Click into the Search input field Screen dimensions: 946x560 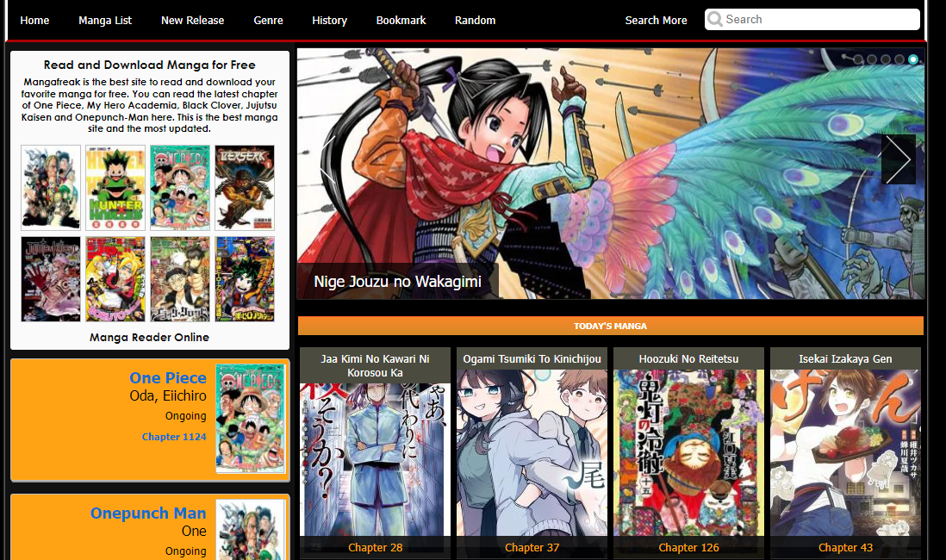point(818,20)
